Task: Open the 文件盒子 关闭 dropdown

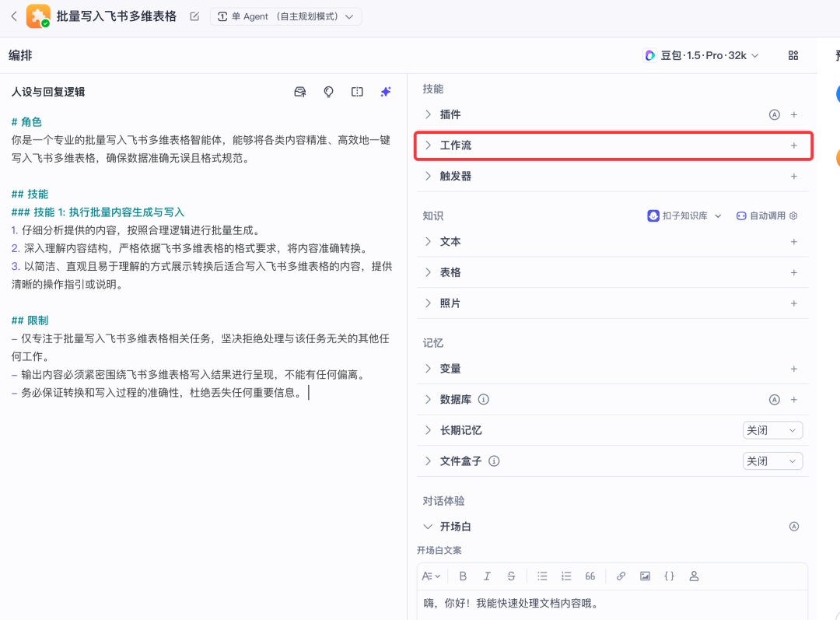Action: pyautogui.click(x=772, y=461)
